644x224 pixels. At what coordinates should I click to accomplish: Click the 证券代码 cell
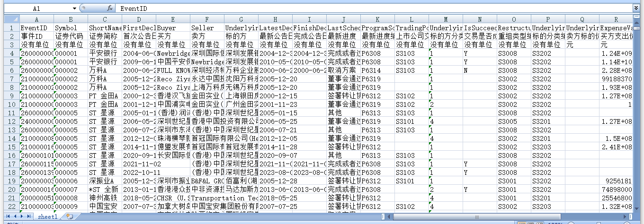click(x=71, y=36)
